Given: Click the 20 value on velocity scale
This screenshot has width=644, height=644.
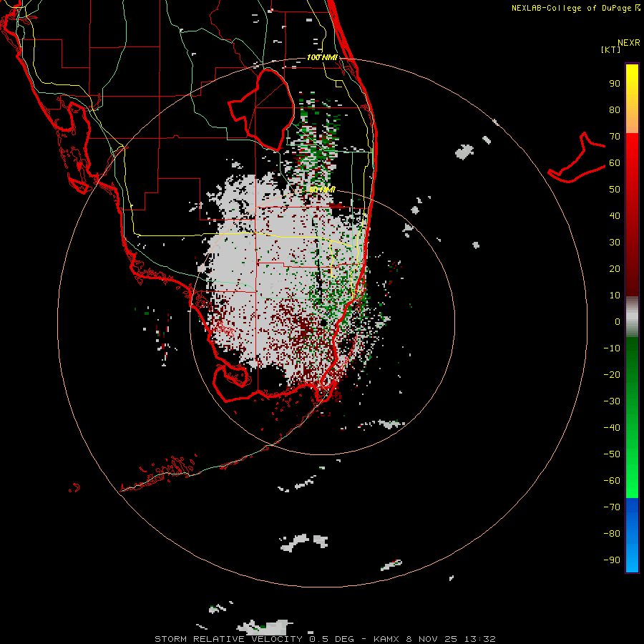Looking at the screenshot, I should click(615, 268).
